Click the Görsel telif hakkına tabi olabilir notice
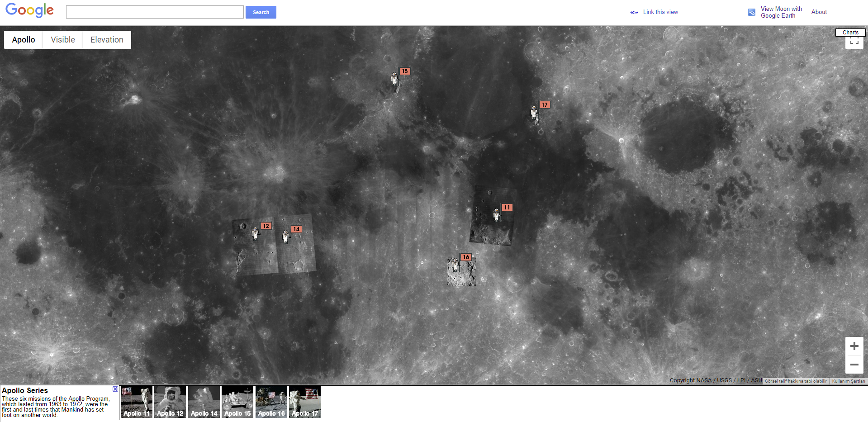868x422 pixels. [796, 381]
